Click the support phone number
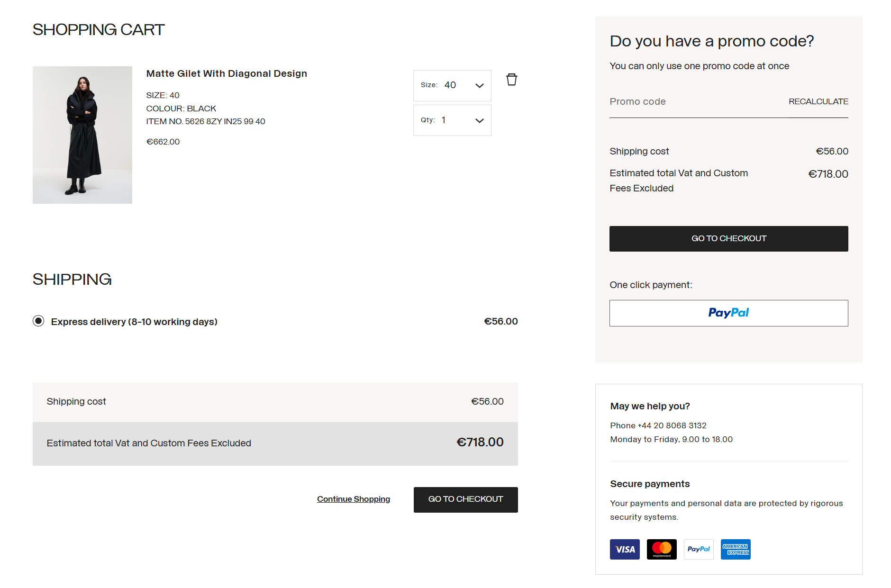 coord(672,425)
